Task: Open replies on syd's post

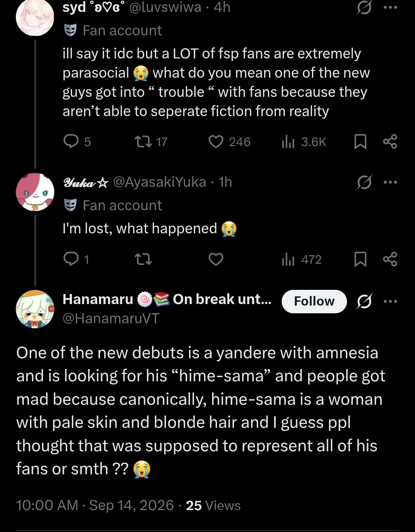Action: coord(77,142)
